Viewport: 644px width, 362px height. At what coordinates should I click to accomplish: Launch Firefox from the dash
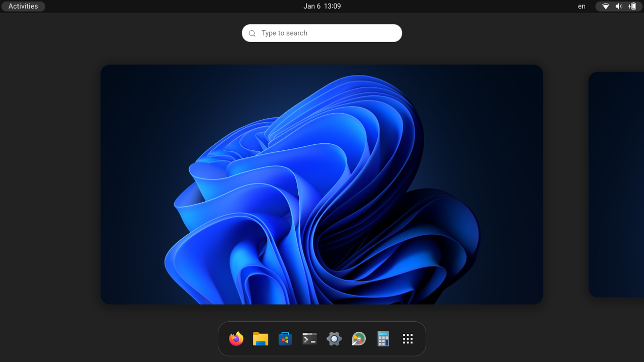point(236,339)
